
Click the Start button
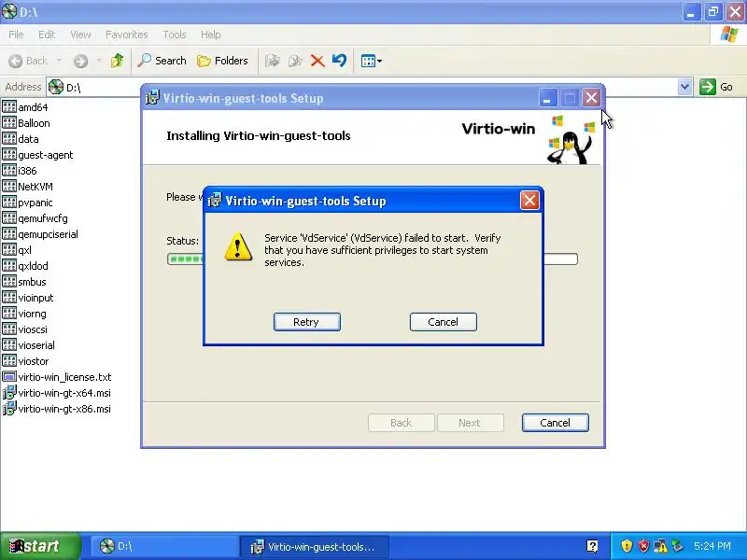[x=40, y=546]
